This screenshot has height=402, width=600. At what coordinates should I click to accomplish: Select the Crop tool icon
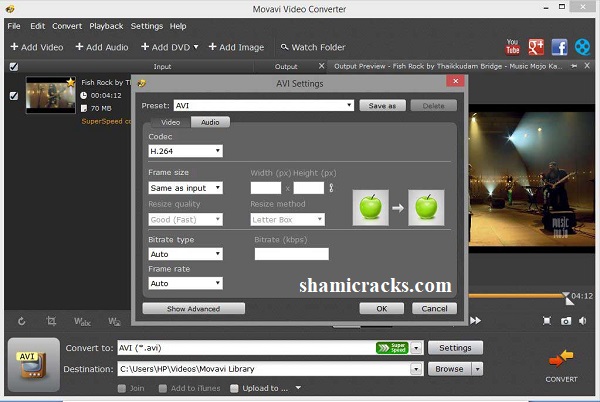coord(51,321)
